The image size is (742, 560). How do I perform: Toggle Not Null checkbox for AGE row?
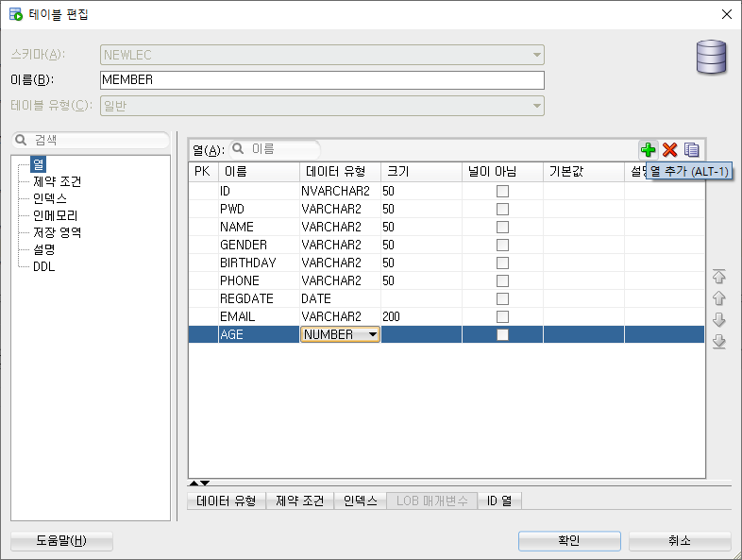click(502, 334)
